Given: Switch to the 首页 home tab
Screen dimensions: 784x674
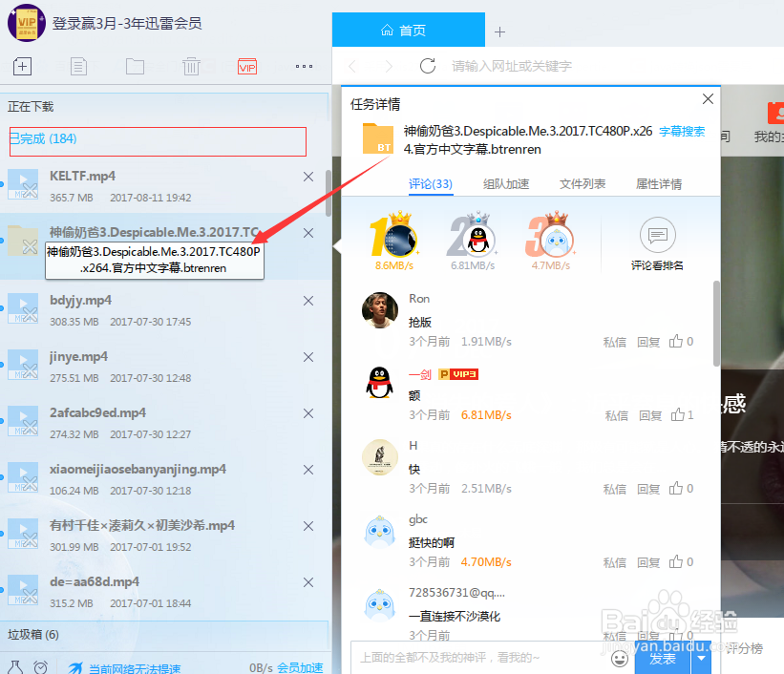Looking at the screenshot, I should 409,30.
